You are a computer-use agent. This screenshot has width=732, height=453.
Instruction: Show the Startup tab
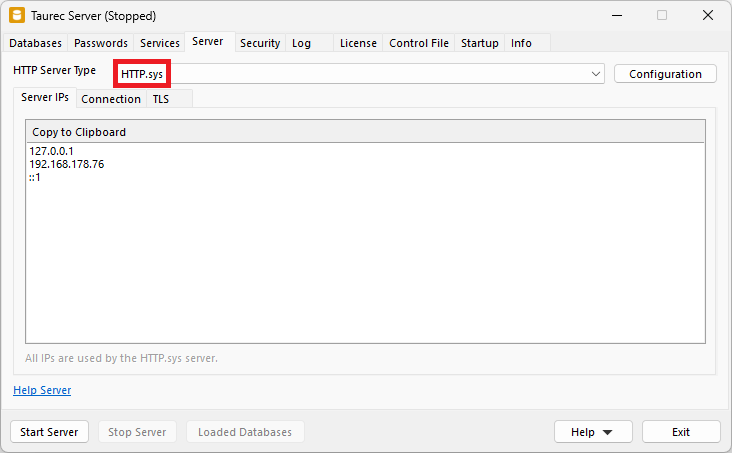[479, 43]
